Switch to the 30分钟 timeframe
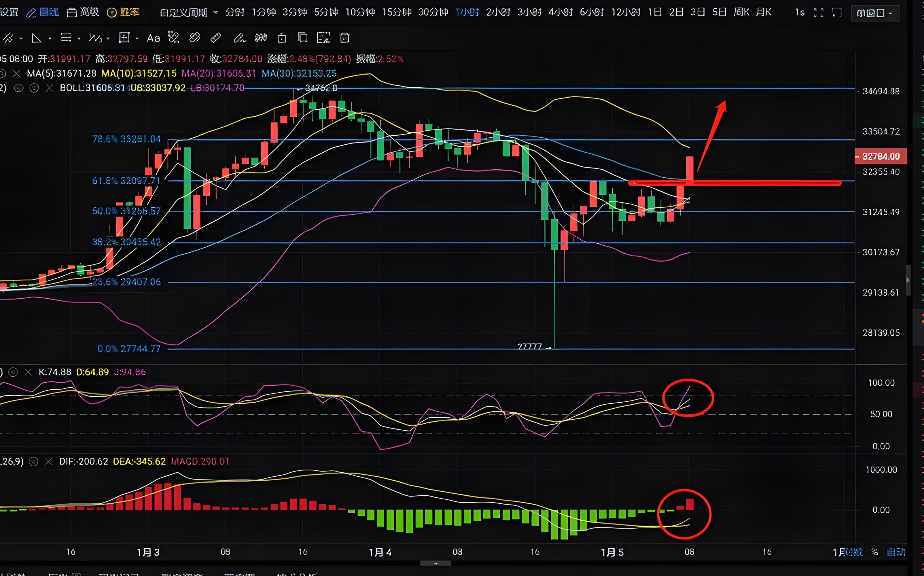This screenshot has width=924, height=576. tap(433, 12)
